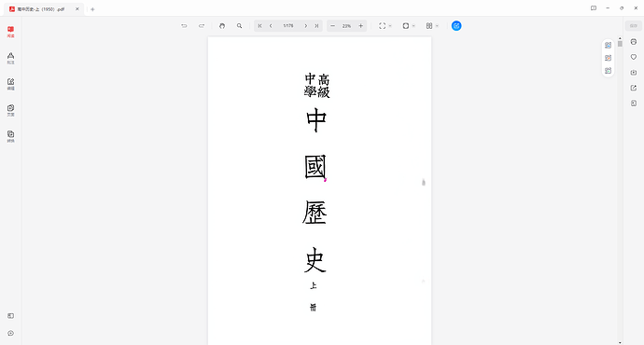This screenshot has width=644, height=345.
Task: Click the scrollbar down arrow
Action: tap(620, 342)
